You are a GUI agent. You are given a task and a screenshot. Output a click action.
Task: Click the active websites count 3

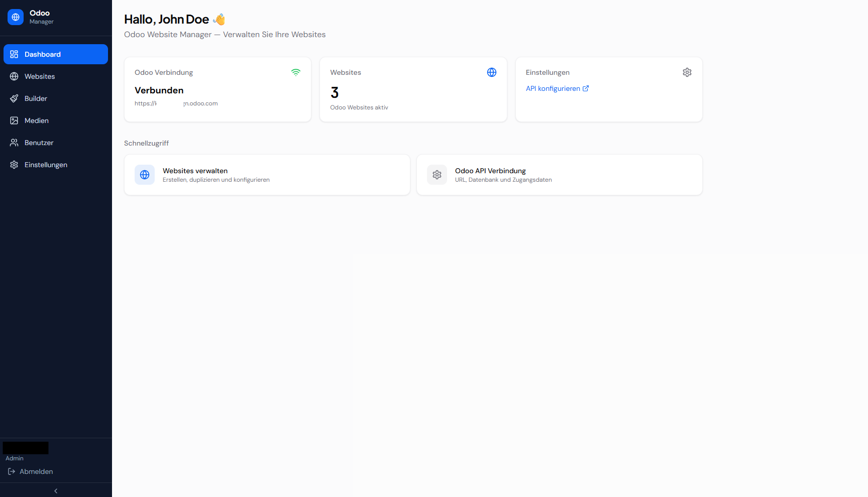(x=335, y=92)
